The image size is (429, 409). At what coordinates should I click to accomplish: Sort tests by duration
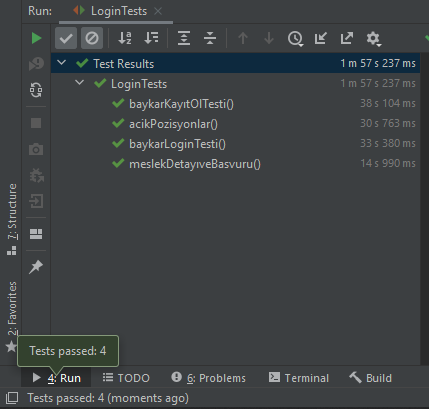[151, 38]
